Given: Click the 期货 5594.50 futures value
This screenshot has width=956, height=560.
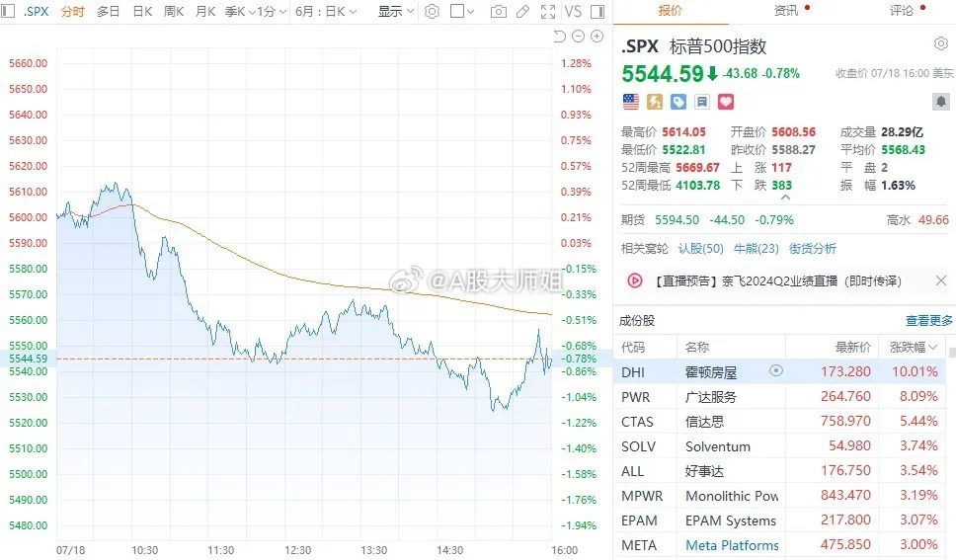Looking at the screenshot, I should pyautogui.click(x=677, y=220).
